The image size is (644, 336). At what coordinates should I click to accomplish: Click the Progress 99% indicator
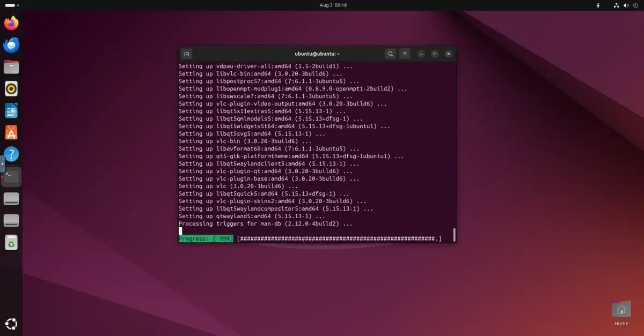tap(206, 238)
